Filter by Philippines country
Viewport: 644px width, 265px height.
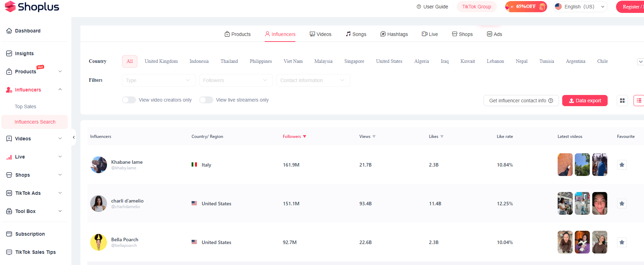coord(261,61)
